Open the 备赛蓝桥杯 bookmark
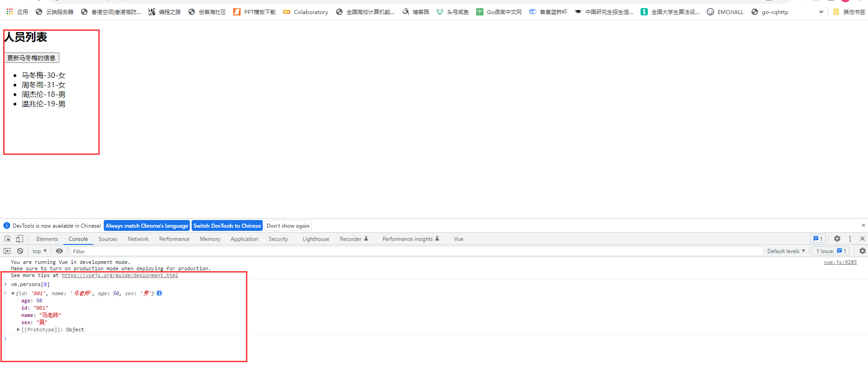The height and width of the screenshot is (378, 868). [x=548, y=12]
